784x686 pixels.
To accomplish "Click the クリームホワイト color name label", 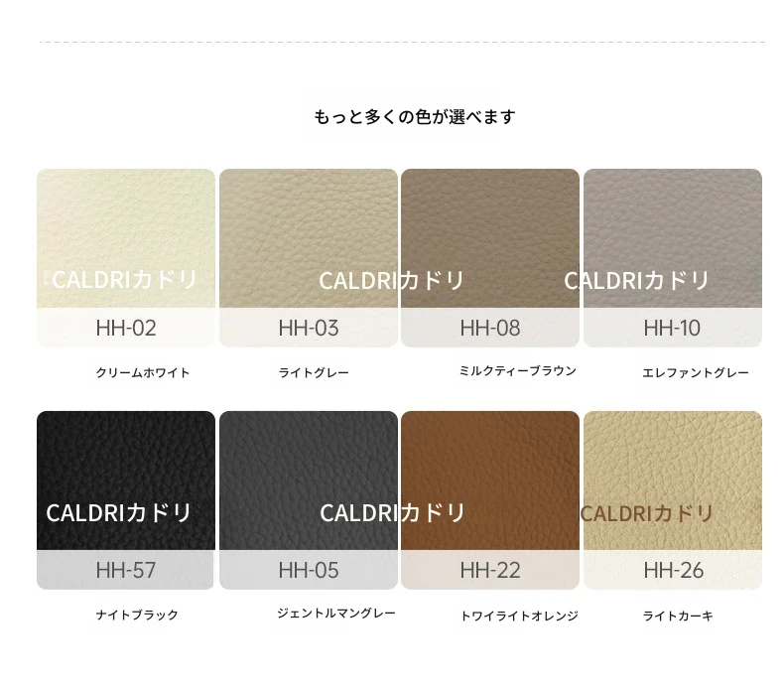I will 143,372.
